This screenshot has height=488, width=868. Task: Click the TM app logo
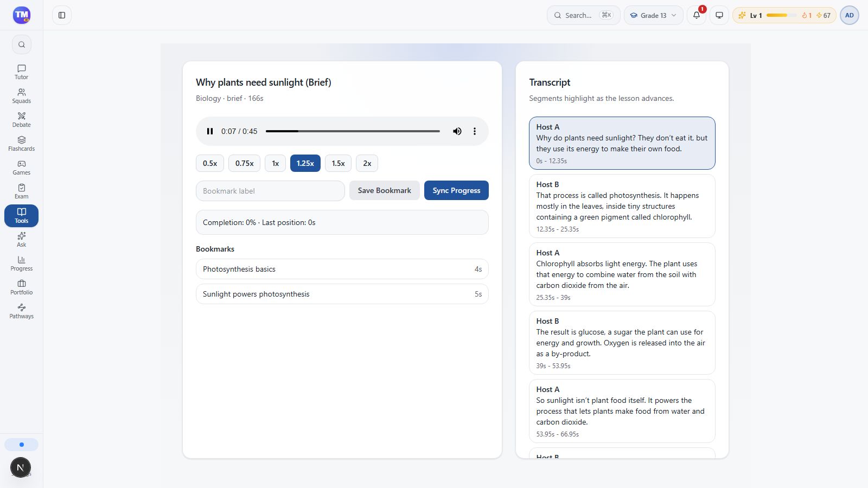click(22, 15)
